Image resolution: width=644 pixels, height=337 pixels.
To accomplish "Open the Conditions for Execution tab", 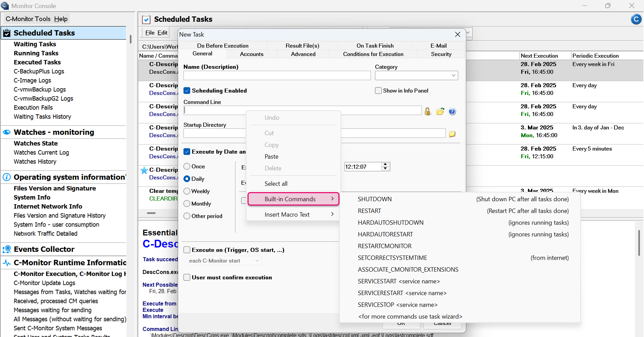I will pyautogui.click(x=373, y=54).
